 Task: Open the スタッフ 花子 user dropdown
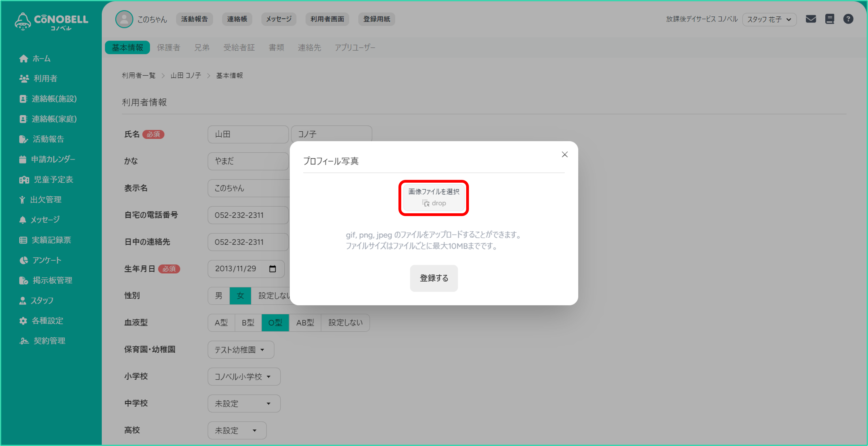769,19
